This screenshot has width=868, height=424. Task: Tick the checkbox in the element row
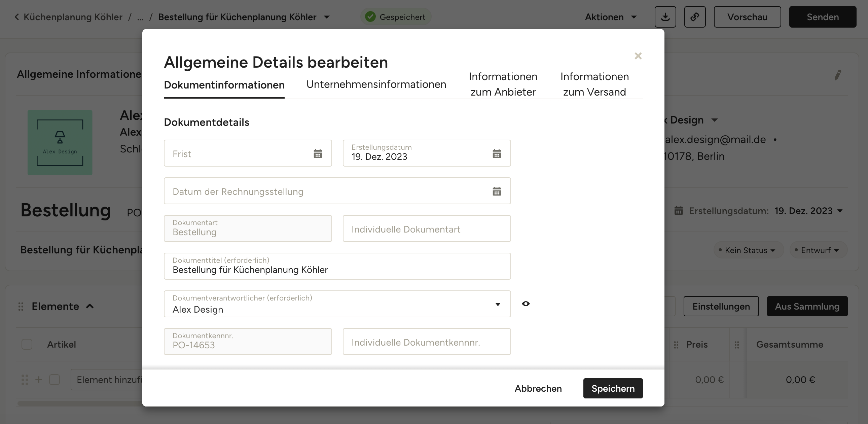[x=55, y=380]
